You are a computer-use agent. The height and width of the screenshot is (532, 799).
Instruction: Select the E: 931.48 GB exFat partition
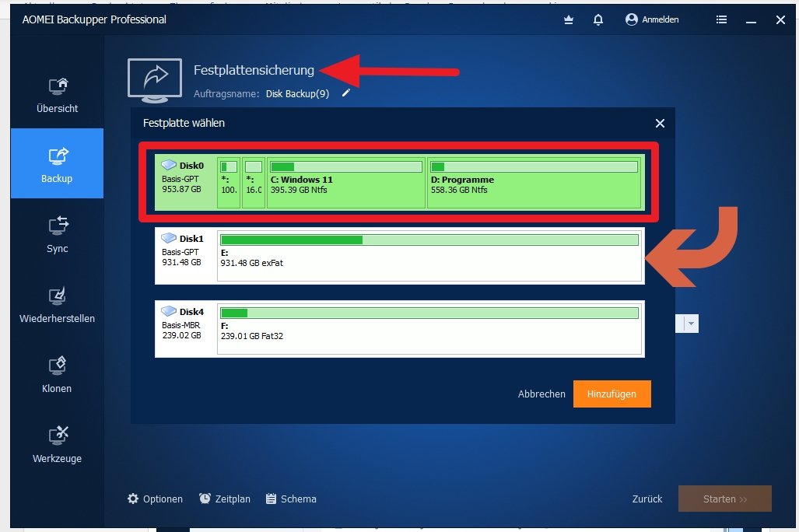[429, 256]
